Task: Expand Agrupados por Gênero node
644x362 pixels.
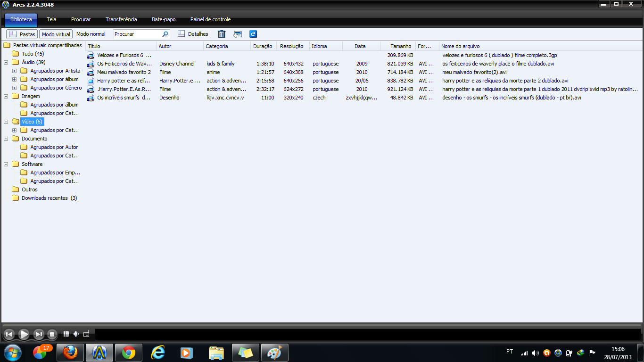Action: pos(14,88)
